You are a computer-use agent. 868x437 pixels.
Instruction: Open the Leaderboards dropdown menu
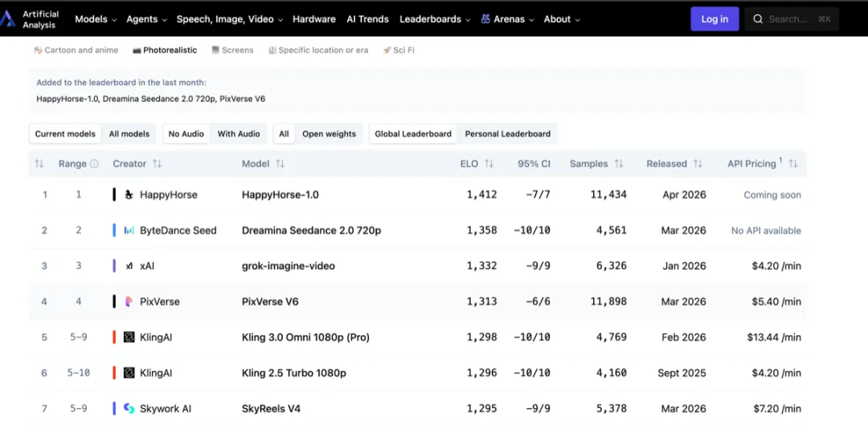pyautogui.click(x=435, y=19)
